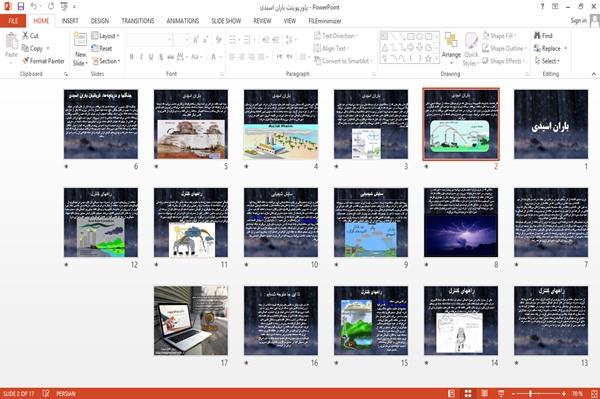The image size is (600, 399).
Task: Open the font name combo box
Action: point(150,40)
